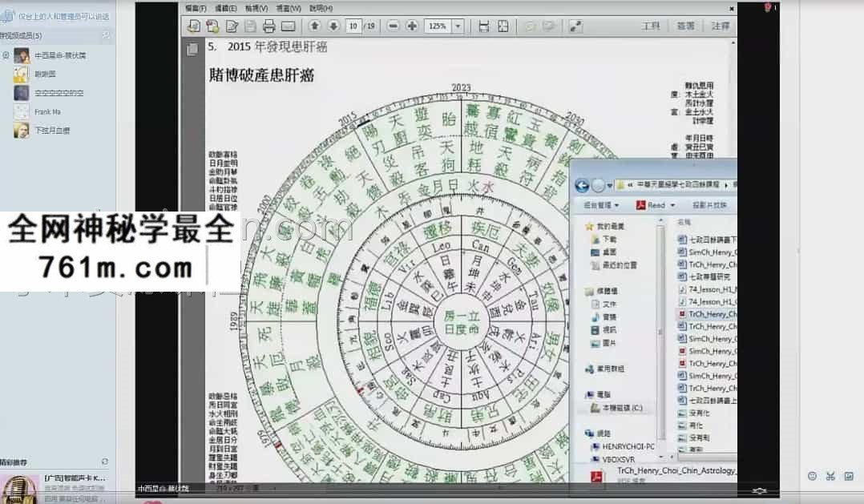Image resolution: width=864 pixels, height=504 pixels.
Task: Select 家用群組 in Explorer navigation
Action: pos(605,369)
